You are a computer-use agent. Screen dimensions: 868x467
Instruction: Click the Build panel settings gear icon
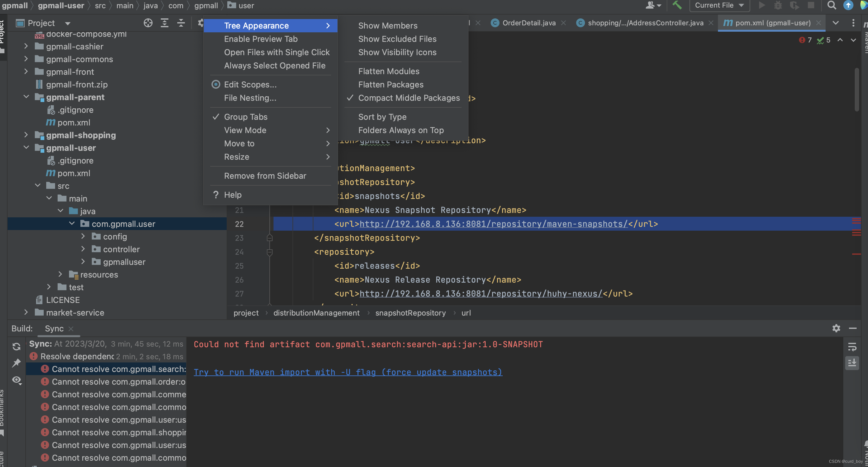(x=836, y=328)
